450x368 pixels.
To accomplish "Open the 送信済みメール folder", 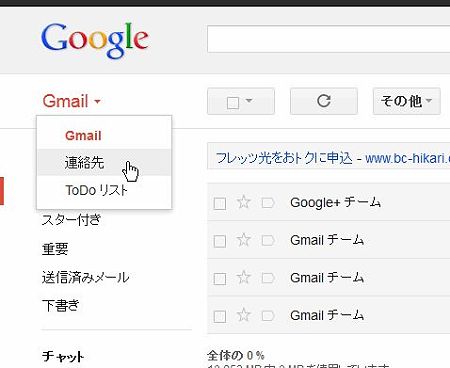I will click(86, 277).
